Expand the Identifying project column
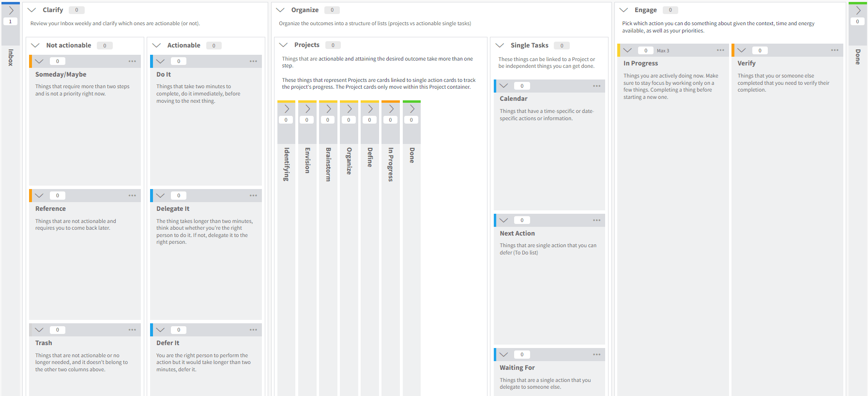Viewport: 868px width, 396px height. (x=286, y=109)
